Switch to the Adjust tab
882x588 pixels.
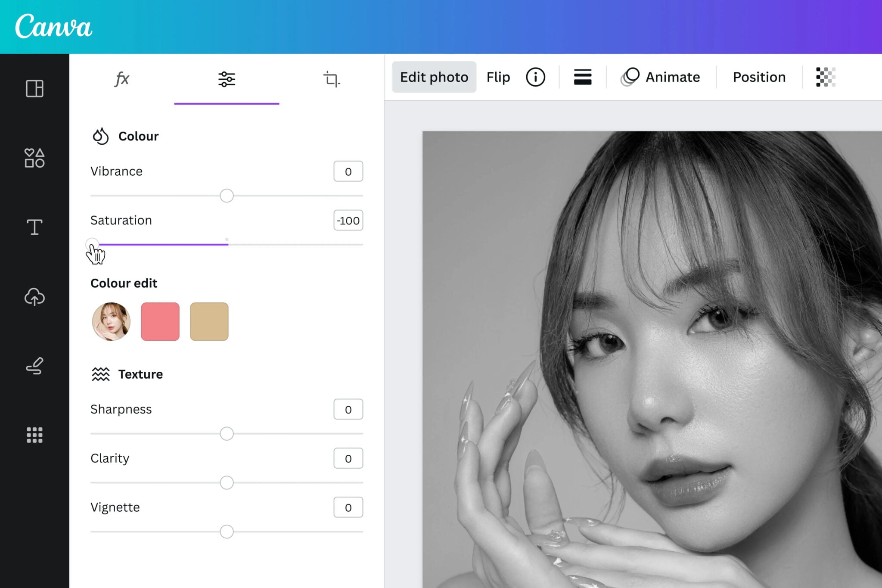[x=227, y=78]
